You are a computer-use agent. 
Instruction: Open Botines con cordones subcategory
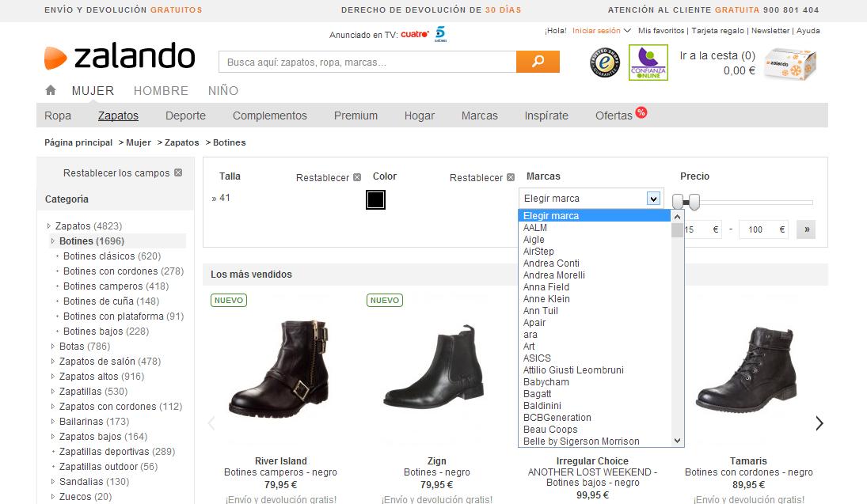point(111,271)
